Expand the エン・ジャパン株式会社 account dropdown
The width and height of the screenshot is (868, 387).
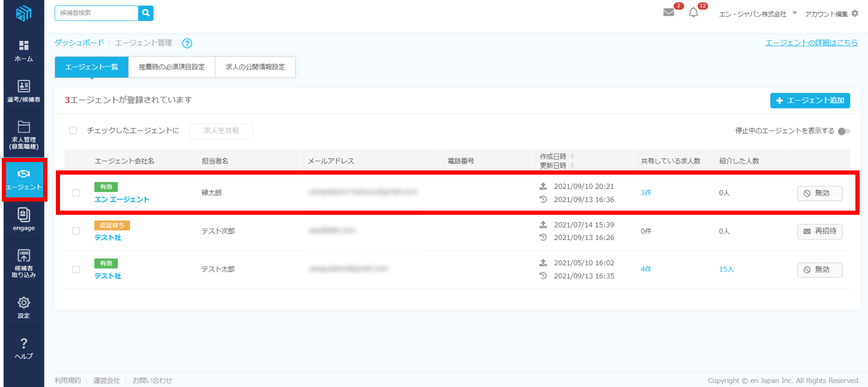coord(794,13)
